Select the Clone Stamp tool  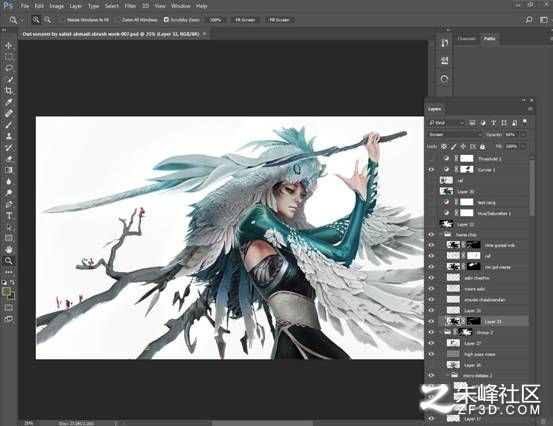tap(9, 136)
